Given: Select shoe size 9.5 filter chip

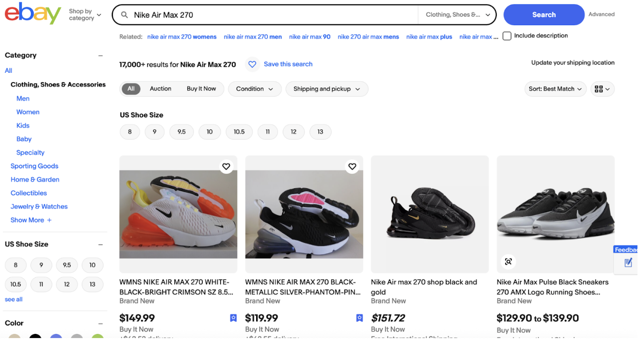Looking at the screenshot, I should [x=181, y=132].
